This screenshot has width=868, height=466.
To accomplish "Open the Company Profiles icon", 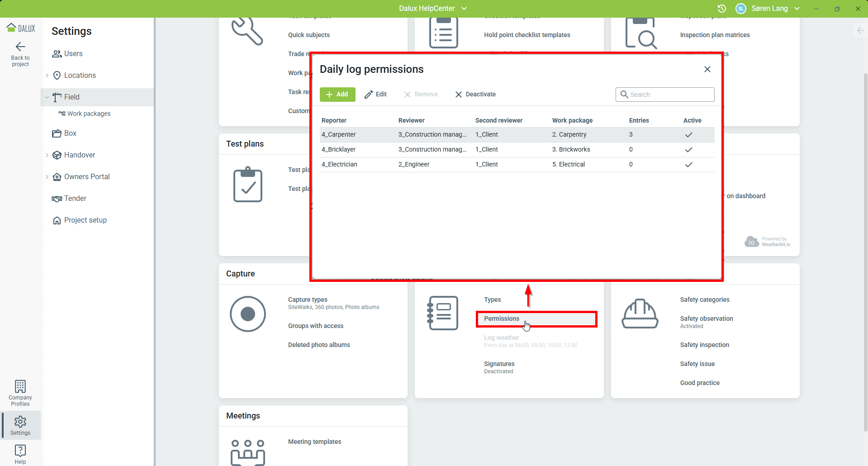I will click(20, 387).
